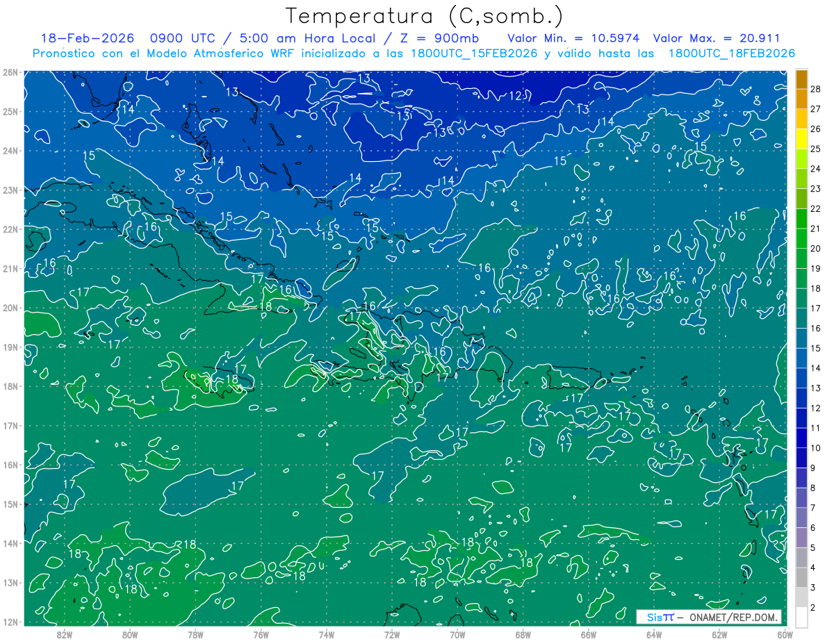This screenshot has width=834, height=644.
Task: Click the 64W longitude axis label
Action: tap(654, 634)
